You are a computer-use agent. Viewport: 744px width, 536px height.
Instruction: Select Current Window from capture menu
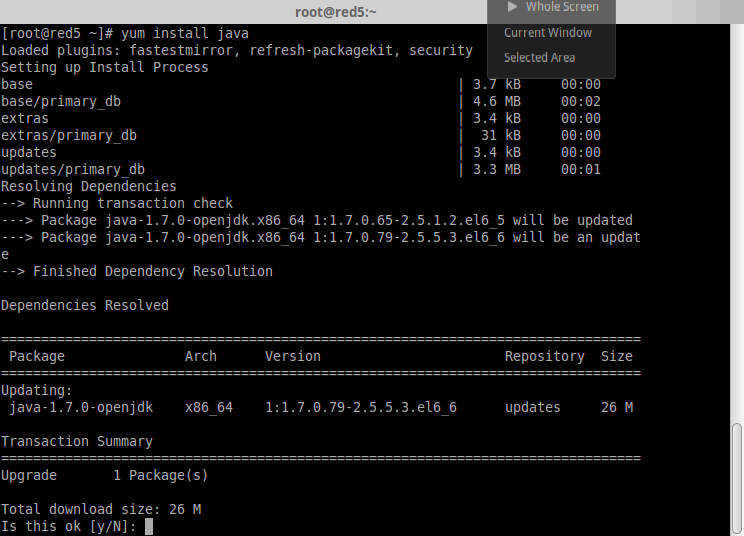(547, 32)
